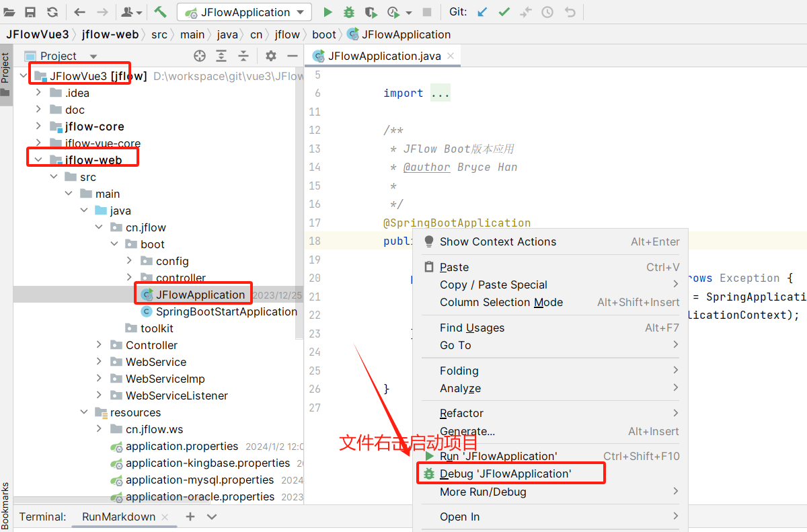Click the Build project hammer icon
The image size is (807, 532).
pos(160,12)
